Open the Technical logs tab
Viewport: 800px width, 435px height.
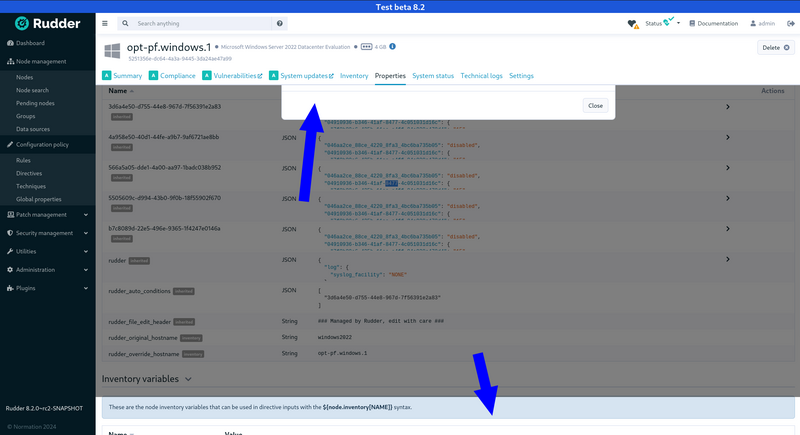[481, 75]
